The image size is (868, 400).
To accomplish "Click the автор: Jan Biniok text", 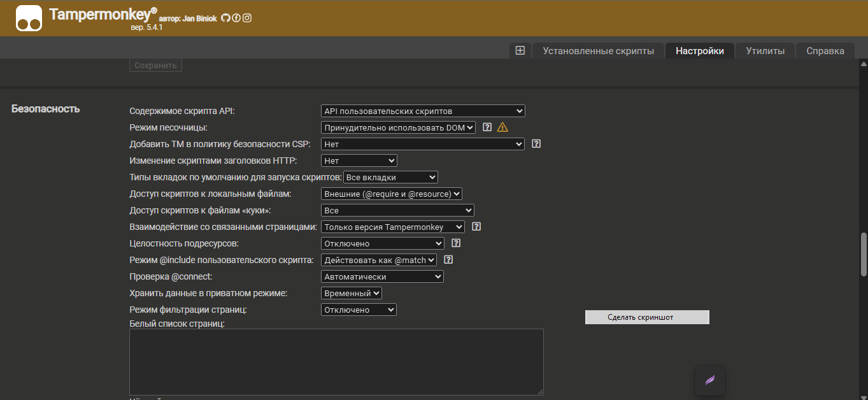I will 187,18.
